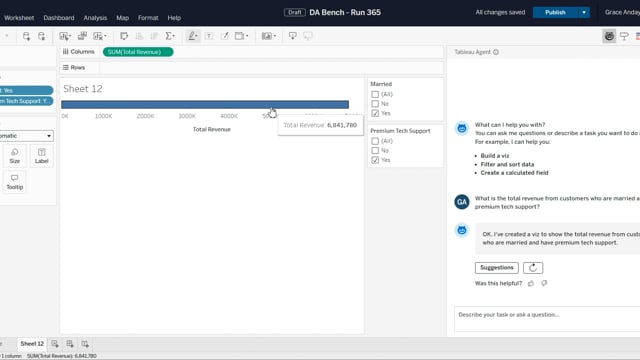Click the thumbs up feedback icon
Viewport: 640px width, 360px height.
coord(531,283)
